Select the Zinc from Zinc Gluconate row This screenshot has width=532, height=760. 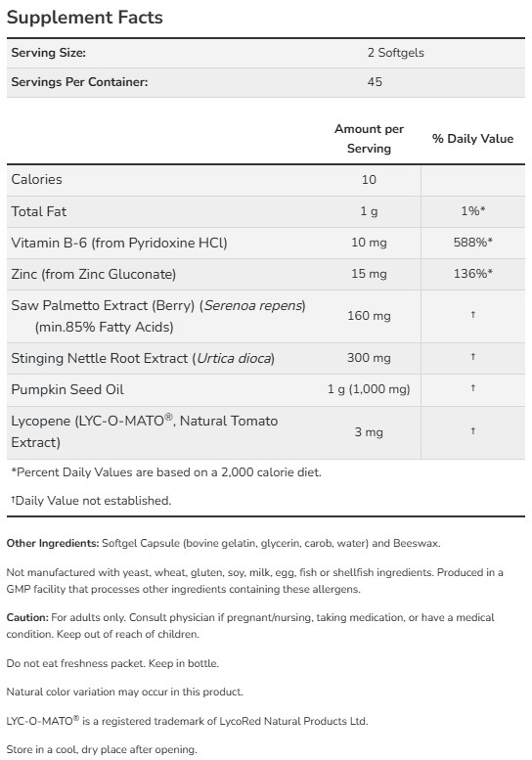[266, 274]
